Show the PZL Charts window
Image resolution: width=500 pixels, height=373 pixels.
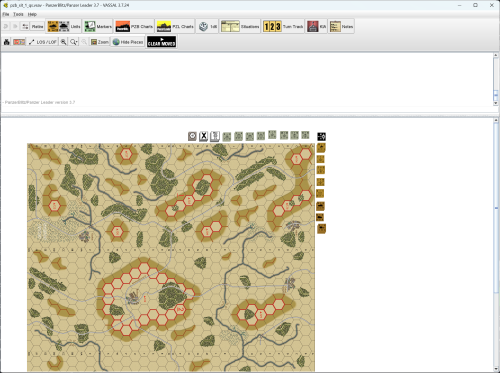[175, 26]
